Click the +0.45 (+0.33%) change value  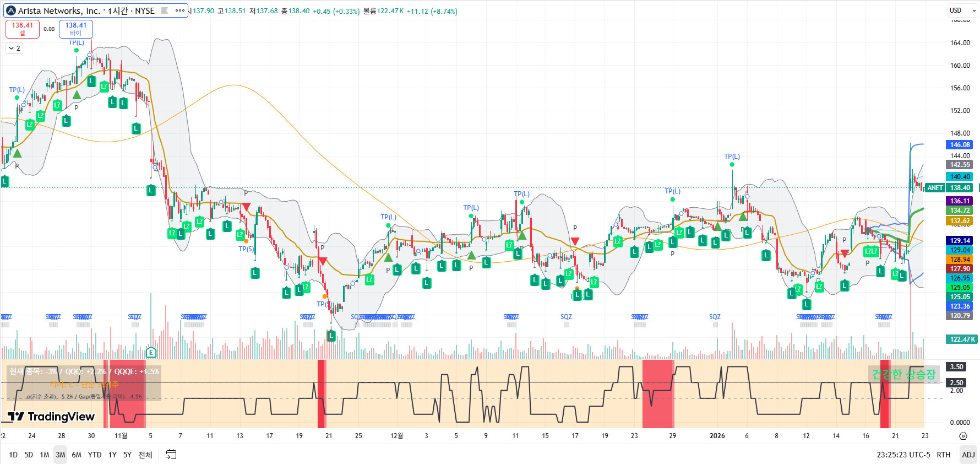[336, 11]
